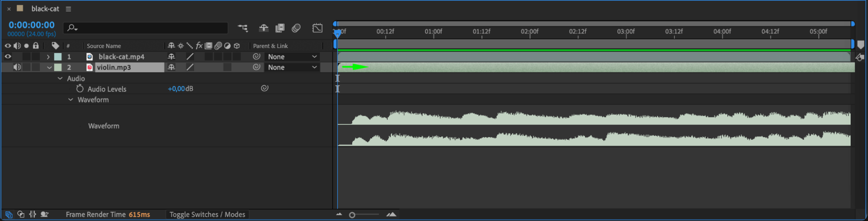This screenshot has width=868, height=221.
Task: Select the black-cat composition tab
Action: click(45, 9)
